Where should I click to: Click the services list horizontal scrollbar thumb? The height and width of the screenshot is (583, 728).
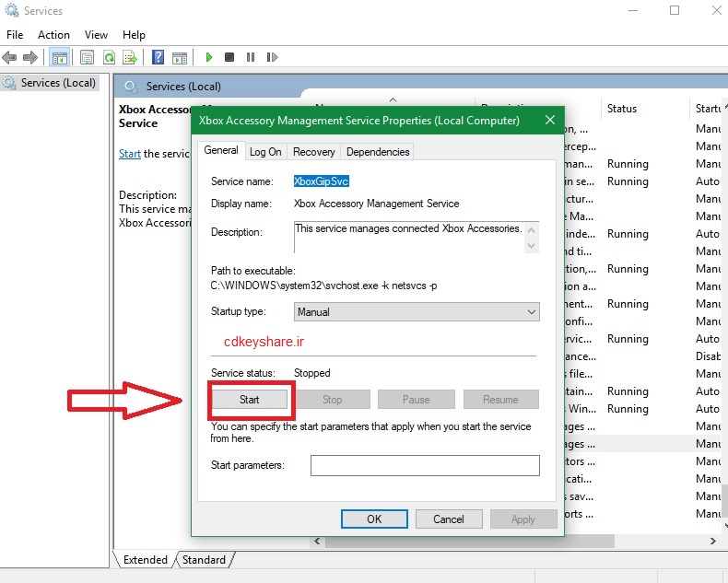point(469,542)
